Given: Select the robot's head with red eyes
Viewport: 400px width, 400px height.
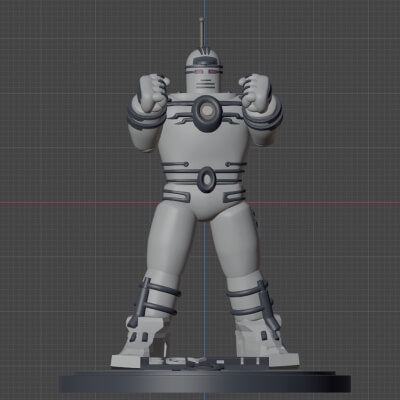Looking at the screenshot, I should point(204,72).
